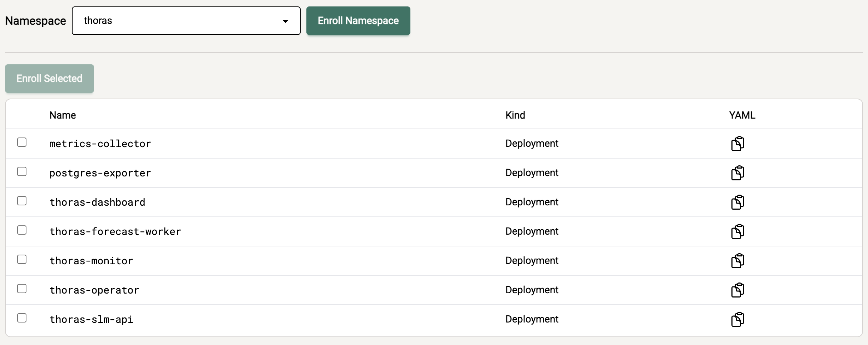Copy YAML for thoras-operator
Viewport: 868px width, 345px height.
(x=738, y=290)
